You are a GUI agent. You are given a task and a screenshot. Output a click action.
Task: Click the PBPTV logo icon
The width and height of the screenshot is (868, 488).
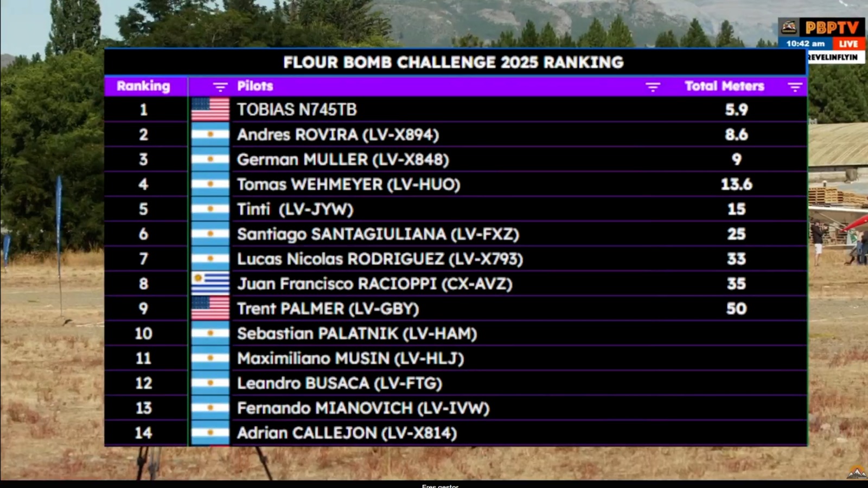tap(789, 27)
